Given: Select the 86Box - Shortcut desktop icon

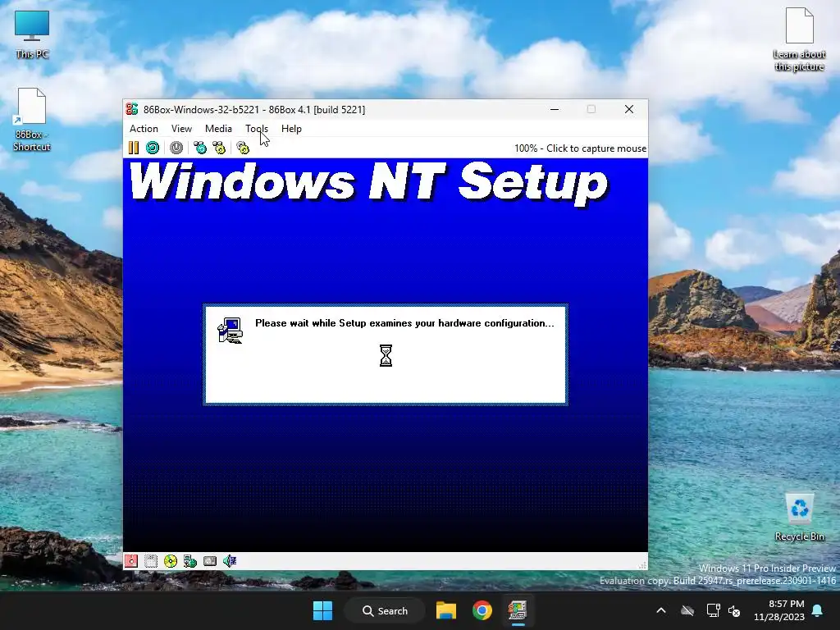Looking at the screenshot, I should click(32, 120).
